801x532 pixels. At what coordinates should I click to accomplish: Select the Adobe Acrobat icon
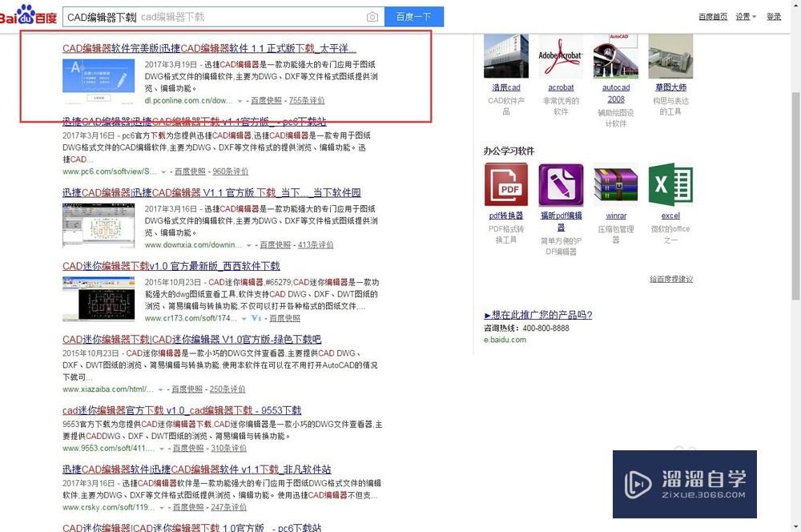click(561, 54)
